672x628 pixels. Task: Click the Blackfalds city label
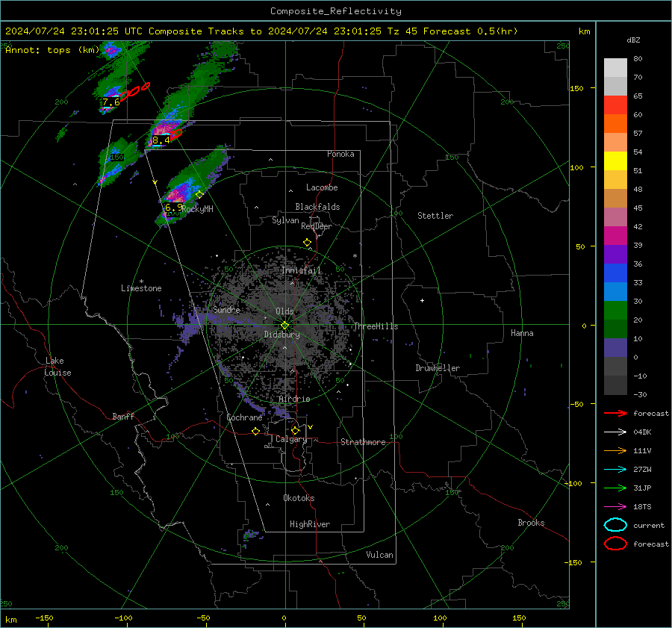pos(317,207)
